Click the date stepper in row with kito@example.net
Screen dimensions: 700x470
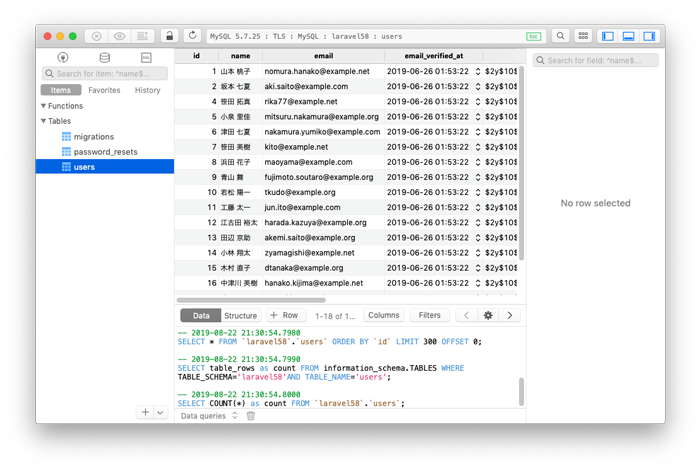pyautogui.click(x=478, y=147)
